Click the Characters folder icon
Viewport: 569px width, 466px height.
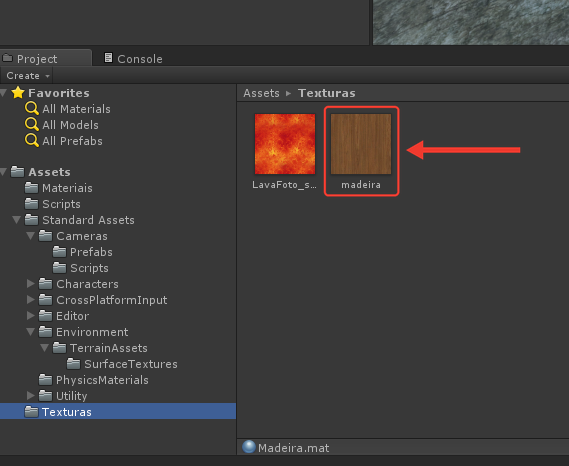coord(45,283)
